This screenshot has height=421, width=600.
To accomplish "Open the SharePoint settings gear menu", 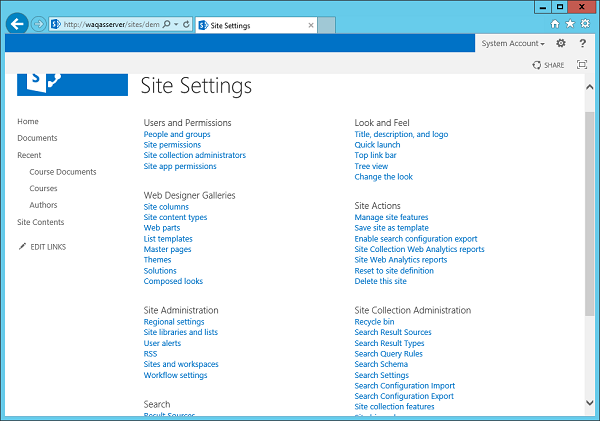I will [x=561, y=43].
